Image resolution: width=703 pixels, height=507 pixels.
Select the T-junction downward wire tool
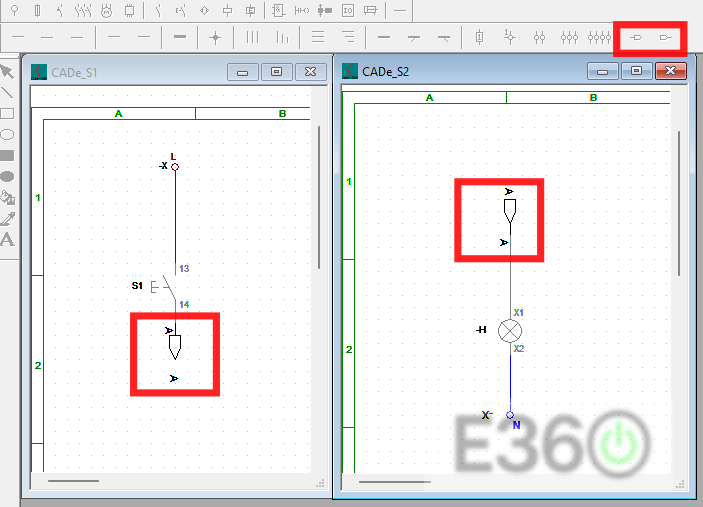(x=414, y=38)
